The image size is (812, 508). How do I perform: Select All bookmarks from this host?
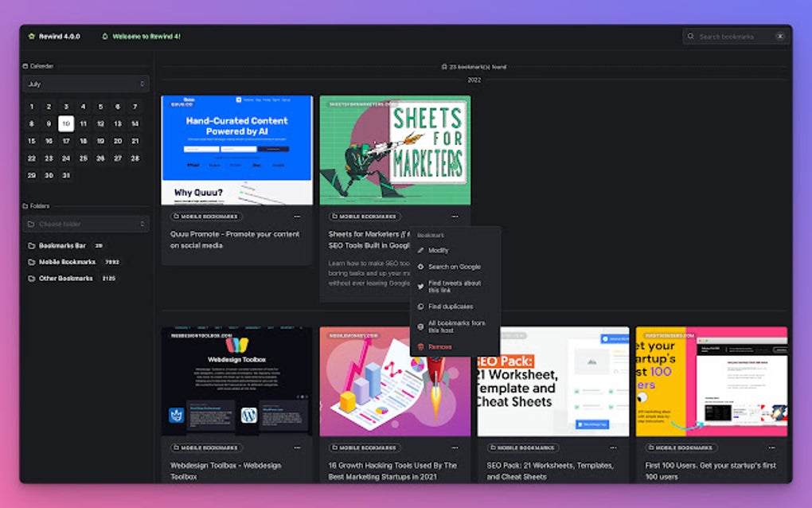coord(455,326)
